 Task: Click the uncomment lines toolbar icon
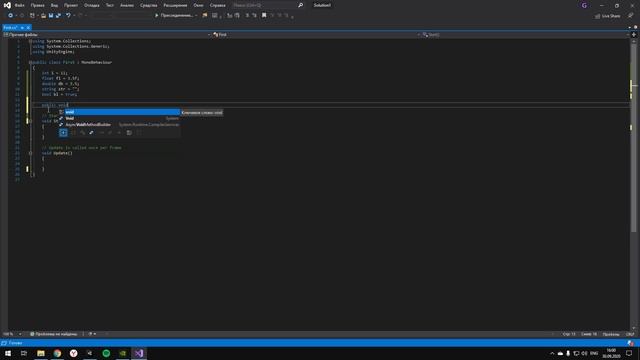(x=254, y=16)
